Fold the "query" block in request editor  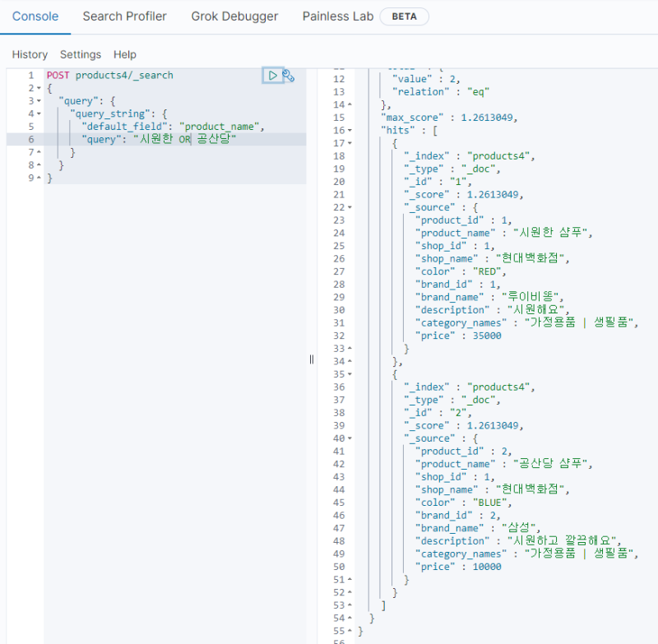39,101
